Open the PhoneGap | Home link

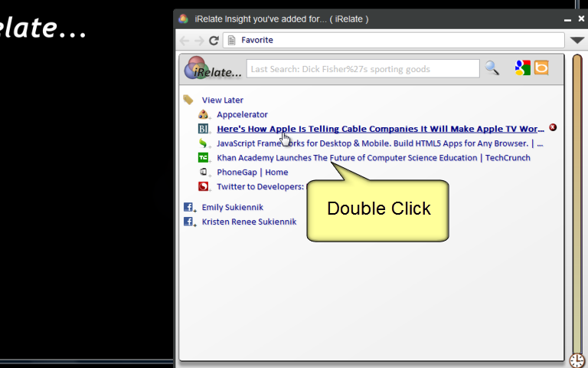pos(253,172)
